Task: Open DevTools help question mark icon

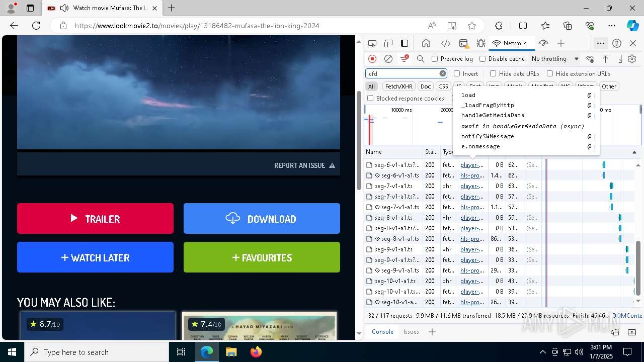Action: coord(617,43)
